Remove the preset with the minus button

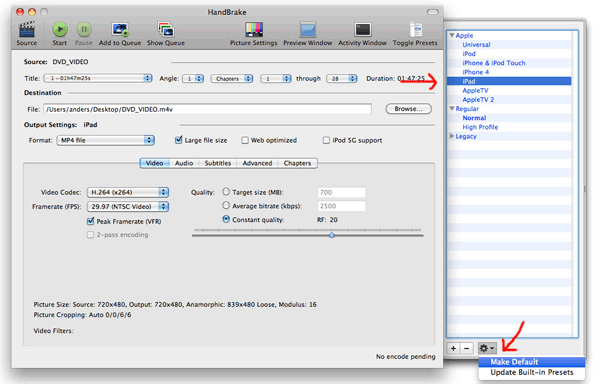[x=466, y=348]
